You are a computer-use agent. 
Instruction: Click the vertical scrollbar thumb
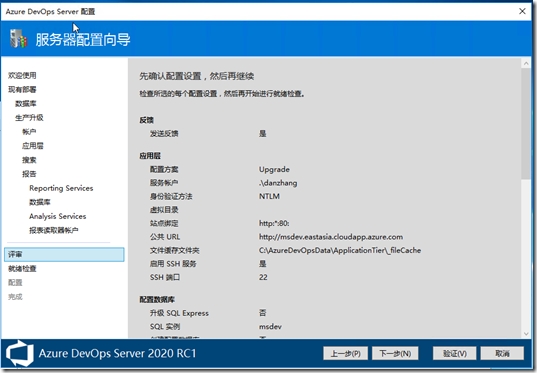526,123
